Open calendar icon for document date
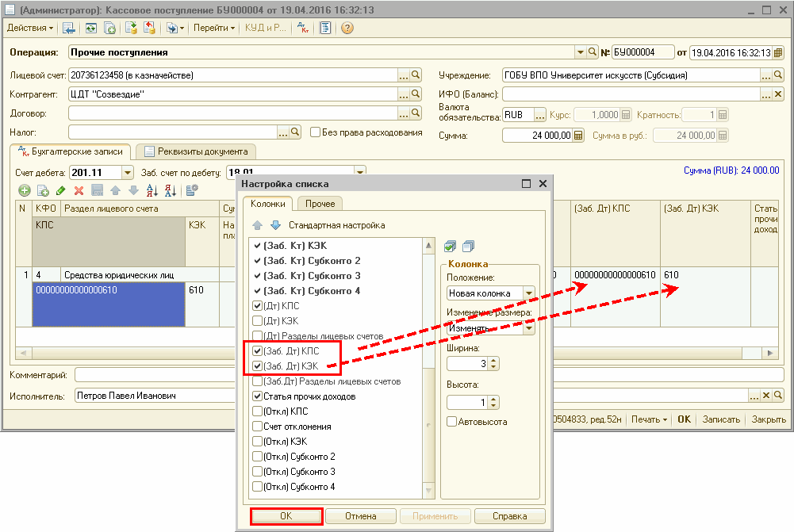This screenshot has height=532, width=794. [778, 52]
